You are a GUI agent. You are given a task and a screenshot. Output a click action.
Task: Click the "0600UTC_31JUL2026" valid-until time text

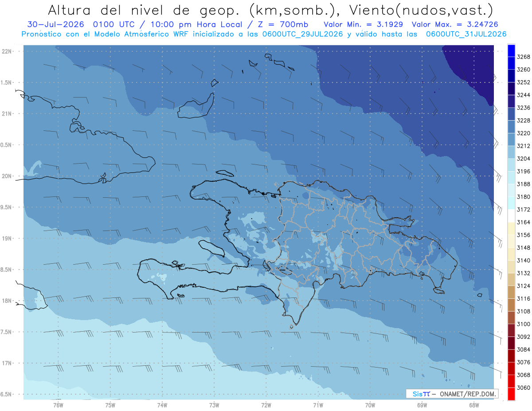pos(466,34)
